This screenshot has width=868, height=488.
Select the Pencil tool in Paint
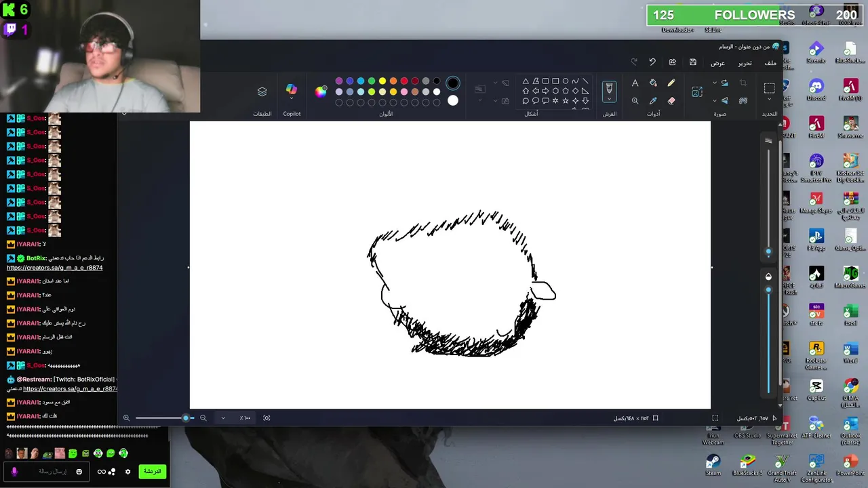coord(671,83)
